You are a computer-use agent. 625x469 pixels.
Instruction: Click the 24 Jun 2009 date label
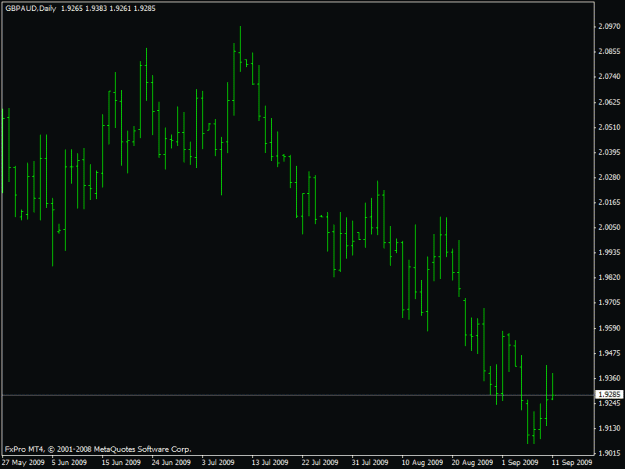(x=171, y=462)
